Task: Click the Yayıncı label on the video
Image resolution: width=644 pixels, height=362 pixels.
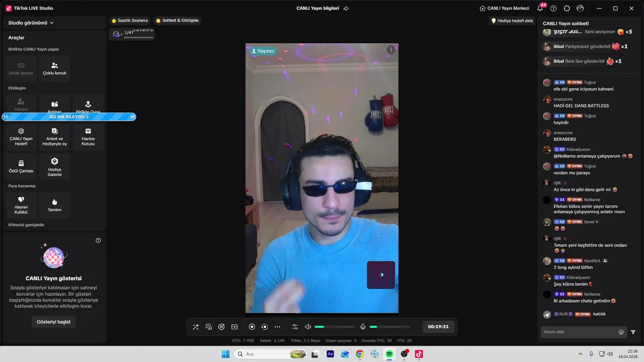Action: (263, 51)
